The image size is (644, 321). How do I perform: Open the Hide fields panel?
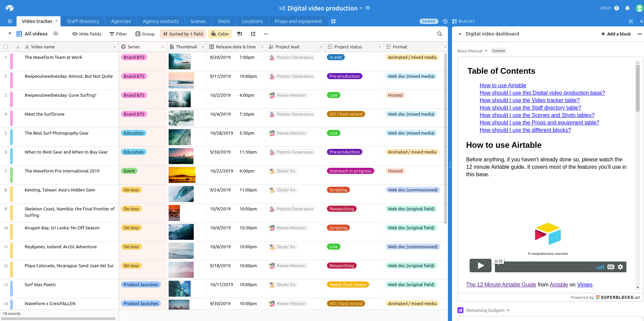click(87, 34)
